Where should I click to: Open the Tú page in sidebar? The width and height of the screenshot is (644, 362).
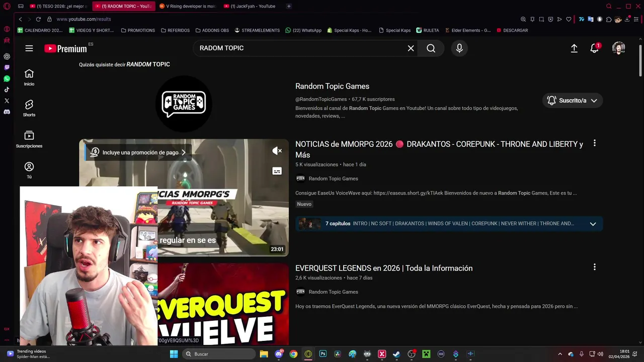[x=29, y=170]
